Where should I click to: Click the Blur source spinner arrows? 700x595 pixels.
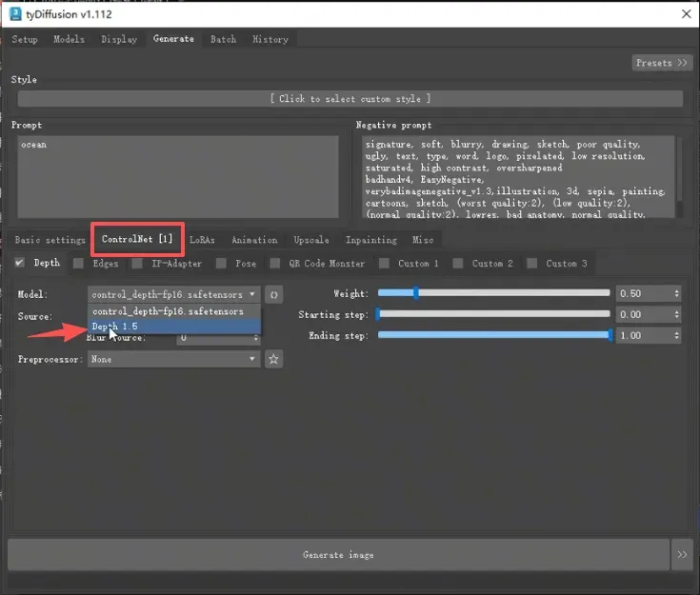(x=256, y=338)
